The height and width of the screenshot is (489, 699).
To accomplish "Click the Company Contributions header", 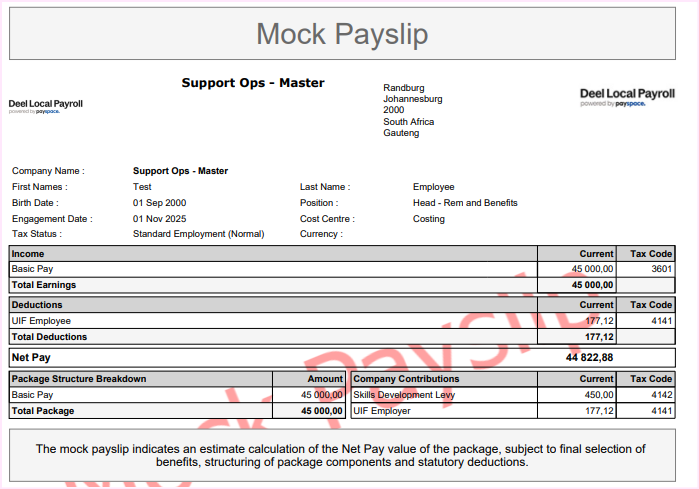I will click(406, 379).
